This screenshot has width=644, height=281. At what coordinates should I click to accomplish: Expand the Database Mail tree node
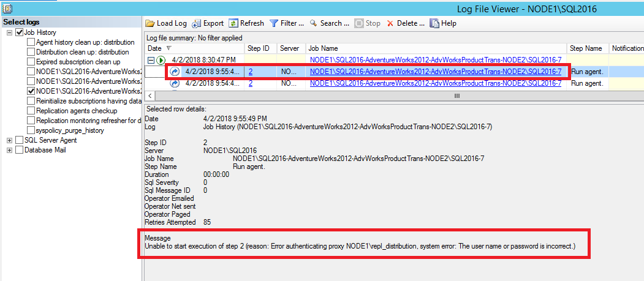pos(9,151)
